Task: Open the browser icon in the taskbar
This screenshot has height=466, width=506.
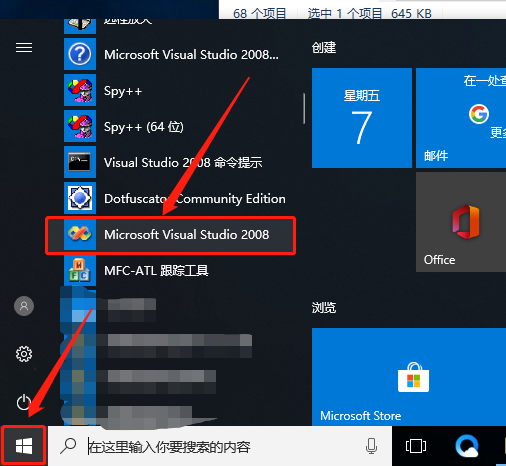Action: [467, 446]
